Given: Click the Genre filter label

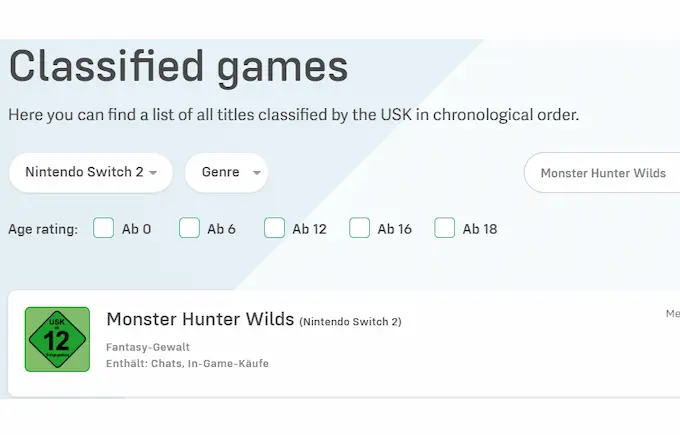Looking at the screenshot, I should [x=220, y=172].
